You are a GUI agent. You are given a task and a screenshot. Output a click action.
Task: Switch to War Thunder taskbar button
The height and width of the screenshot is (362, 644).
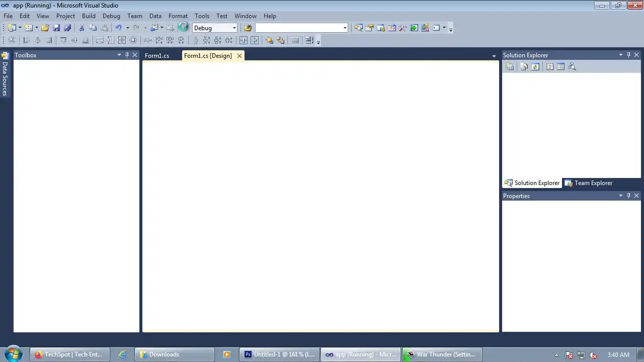442,354
